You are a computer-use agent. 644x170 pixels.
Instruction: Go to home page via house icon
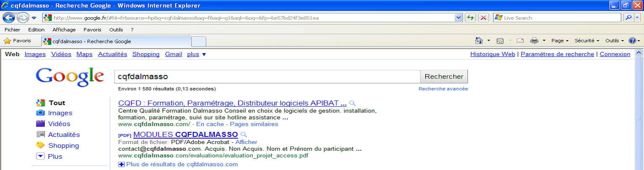point(479,41)
